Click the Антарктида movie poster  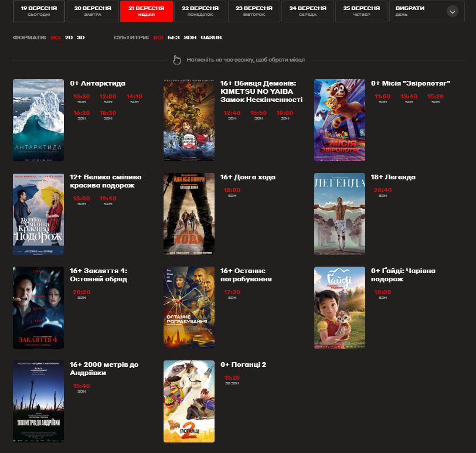pos(38,120)
